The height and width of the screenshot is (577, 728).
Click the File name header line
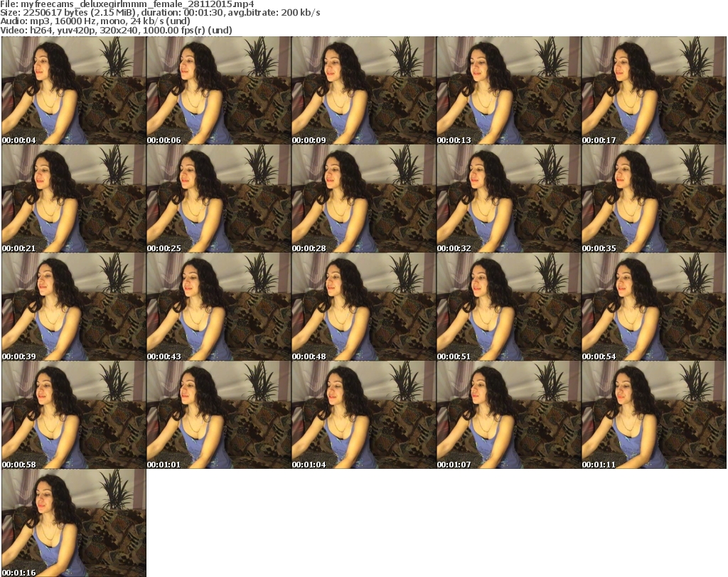tap(127, 4)
